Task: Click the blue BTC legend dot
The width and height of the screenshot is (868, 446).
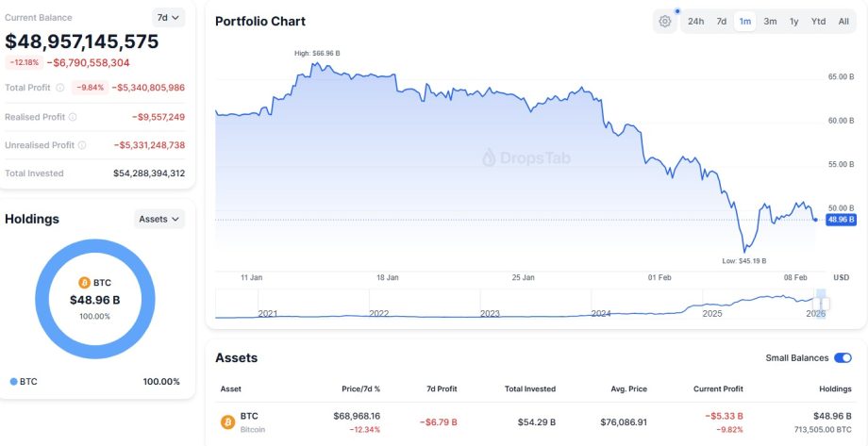Action: [14, 382]
